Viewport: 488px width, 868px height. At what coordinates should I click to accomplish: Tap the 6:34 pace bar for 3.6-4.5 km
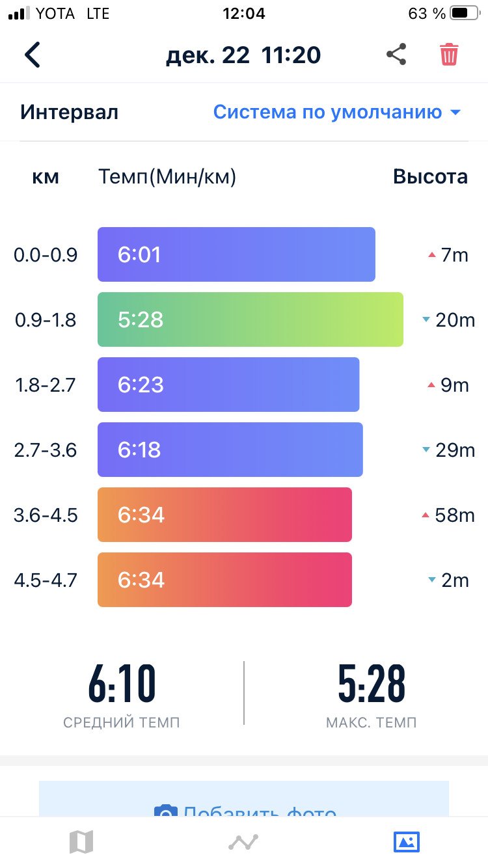tap(224, 515)
